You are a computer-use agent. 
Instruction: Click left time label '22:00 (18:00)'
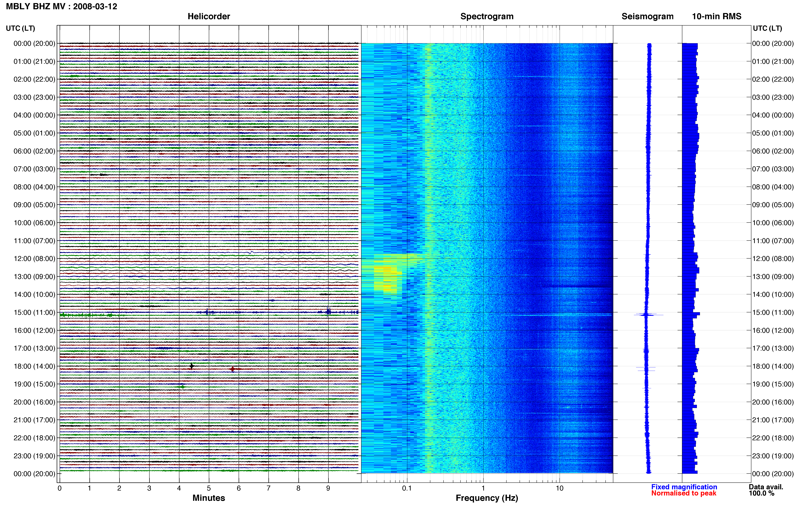[x=34, y=438]
